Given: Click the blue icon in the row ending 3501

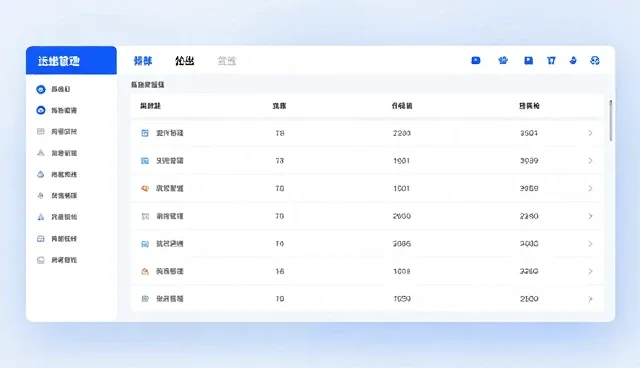Looking at the screenshot, I should pyautogui.click(x=145, y=133).
